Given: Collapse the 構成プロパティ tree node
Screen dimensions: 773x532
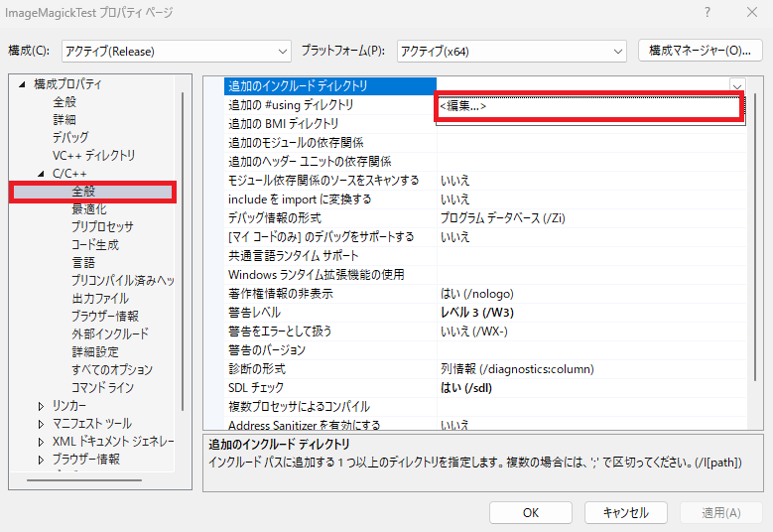Looking at the screenshot, I should click(21, 84).
